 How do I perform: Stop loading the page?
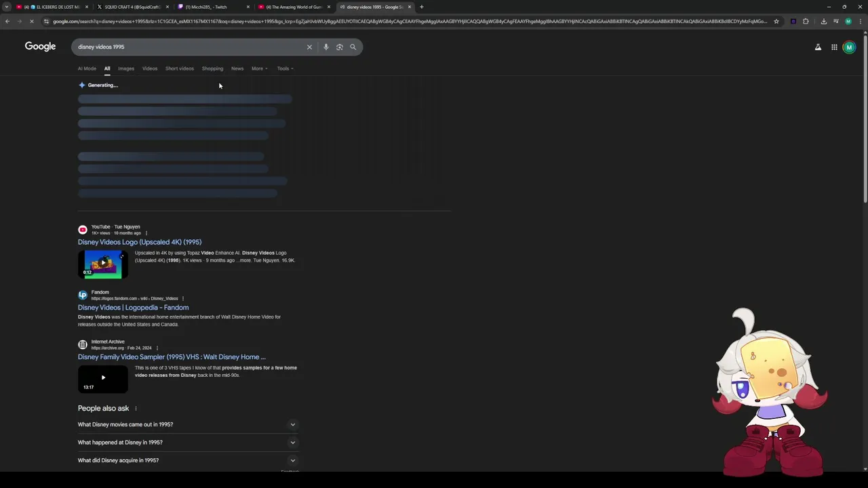tap(31, 21)
